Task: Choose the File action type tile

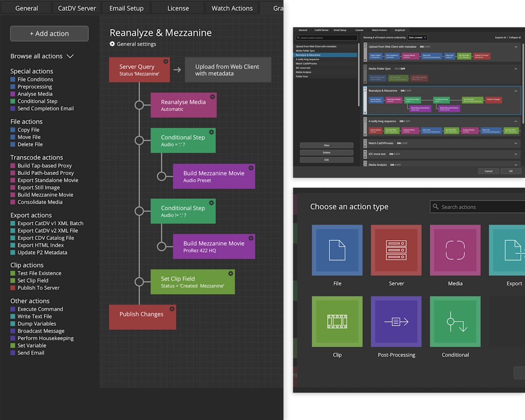Action: click(337, 250)
